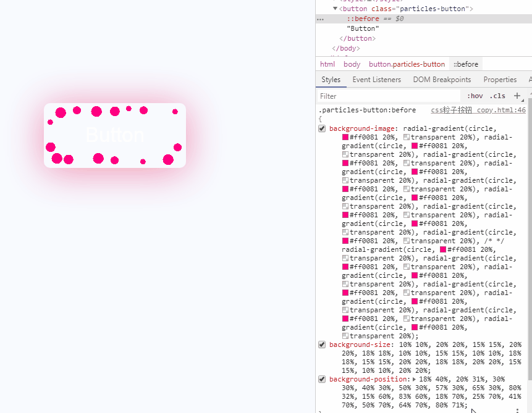This screenshot has width=532, height=413.
Task: Click the new style rule plus icon
Action: [x=517, y=96]
